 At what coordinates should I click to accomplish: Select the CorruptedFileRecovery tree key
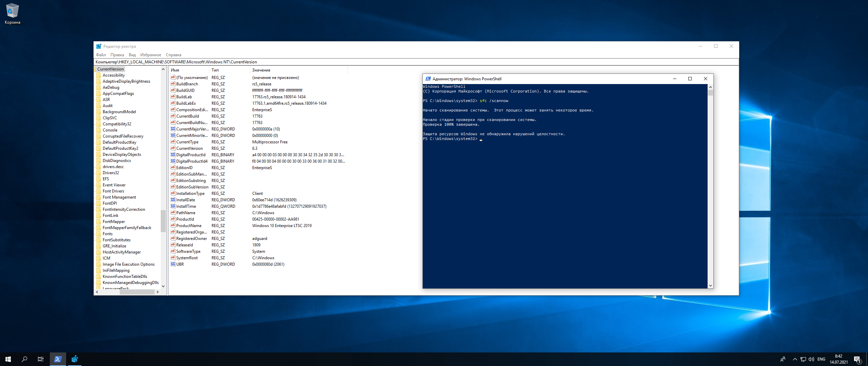tap(123, 136)
